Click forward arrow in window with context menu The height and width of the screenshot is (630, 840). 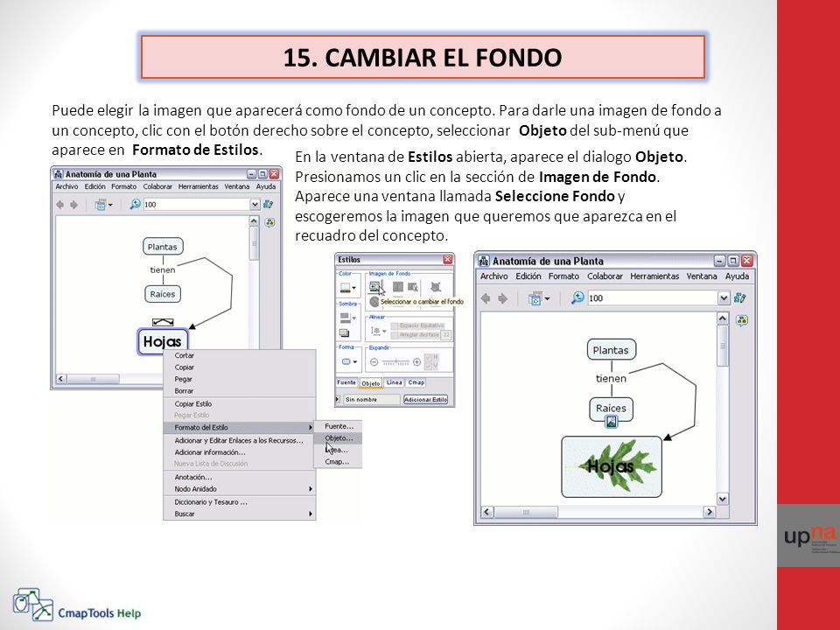pos(73,205)
